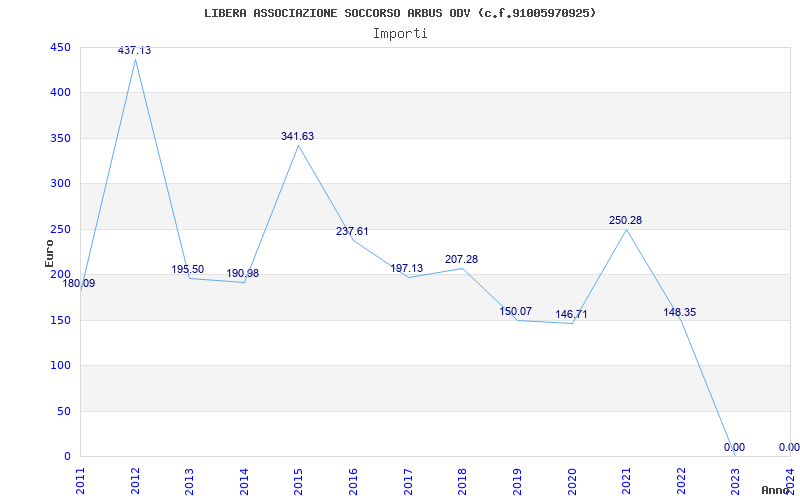Viewport: 800px width, 500px height.
Task: Click the 207.28 value label
Action: 461,259
